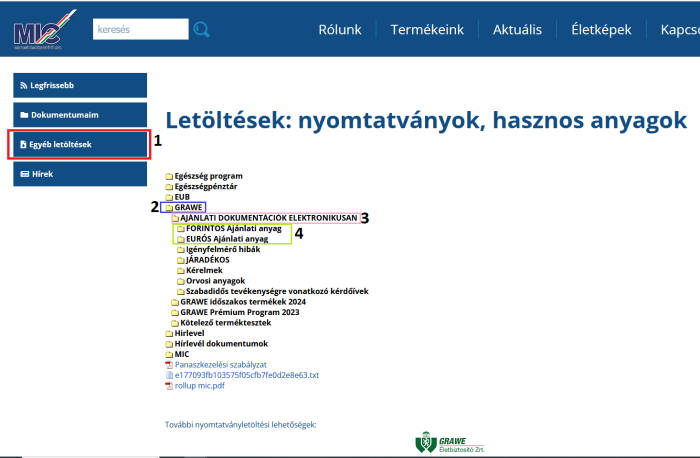Click the PDF icon beside Panaszkezelési szabályzat

169,365
